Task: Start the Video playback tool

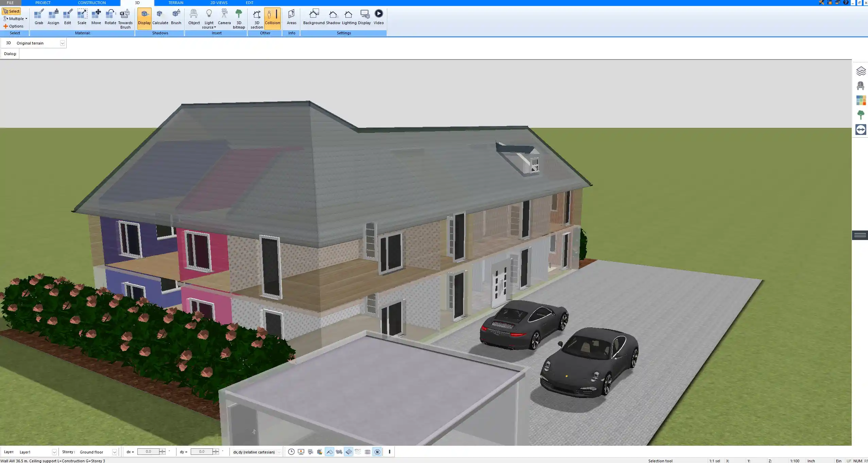Action: click(379, 17)
